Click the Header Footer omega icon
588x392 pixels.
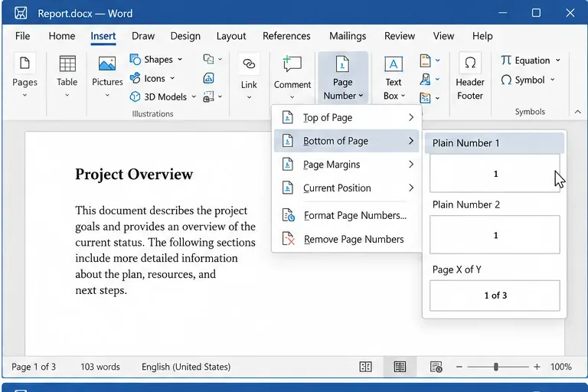point(470,63)
